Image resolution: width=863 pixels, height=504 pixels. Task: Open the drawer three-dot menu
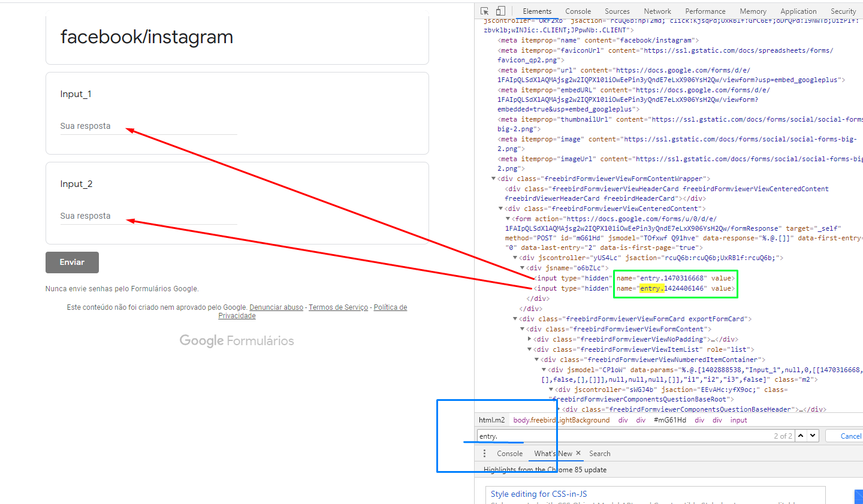pyautogui.click(x=484, y=454)
